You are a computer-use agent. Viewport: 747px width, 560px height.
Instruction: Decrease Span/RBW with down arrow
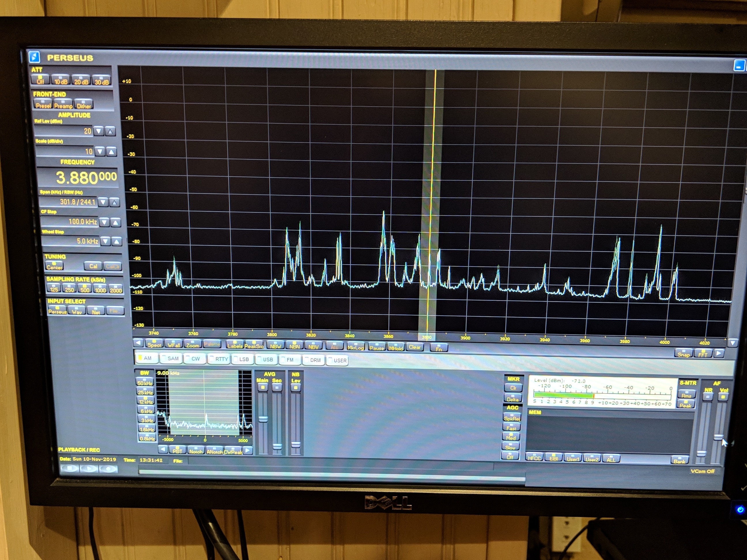pyautogui.click(x=103, y=202)
